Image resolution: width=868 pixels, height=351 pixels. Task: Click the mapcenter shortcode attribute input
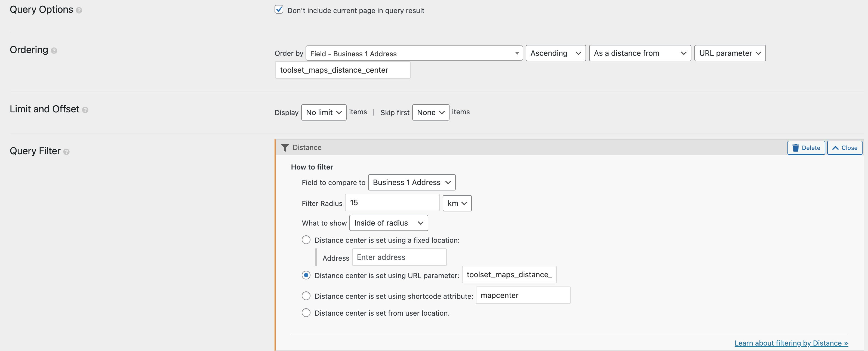click(x=523, y=295)
